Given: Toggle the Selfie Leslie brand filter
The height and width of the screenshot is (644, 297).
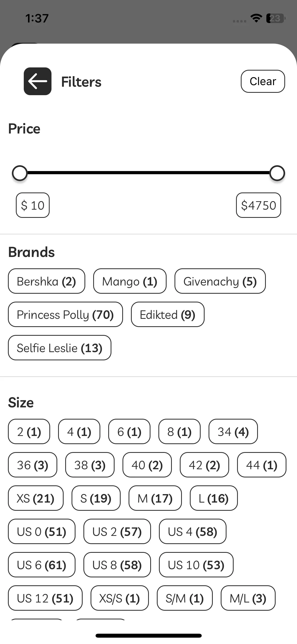Looking at the screenshot, I should click(x=60, y=348).
